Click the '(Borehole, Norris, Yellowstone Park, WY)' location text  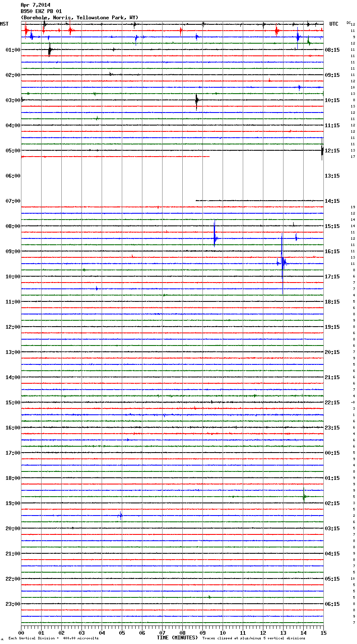tap(79, 18)
